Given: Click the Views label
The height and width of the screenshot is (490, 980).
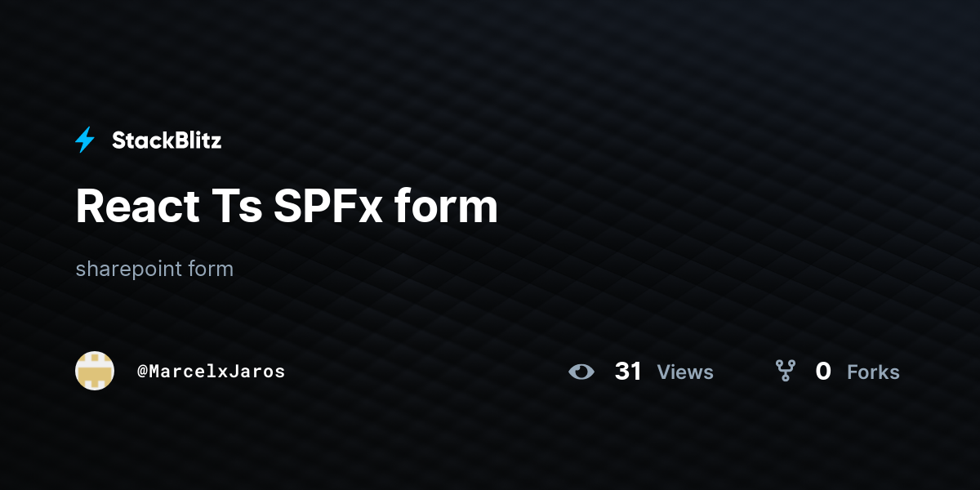Looking at the screenshot, I should 685,372.
